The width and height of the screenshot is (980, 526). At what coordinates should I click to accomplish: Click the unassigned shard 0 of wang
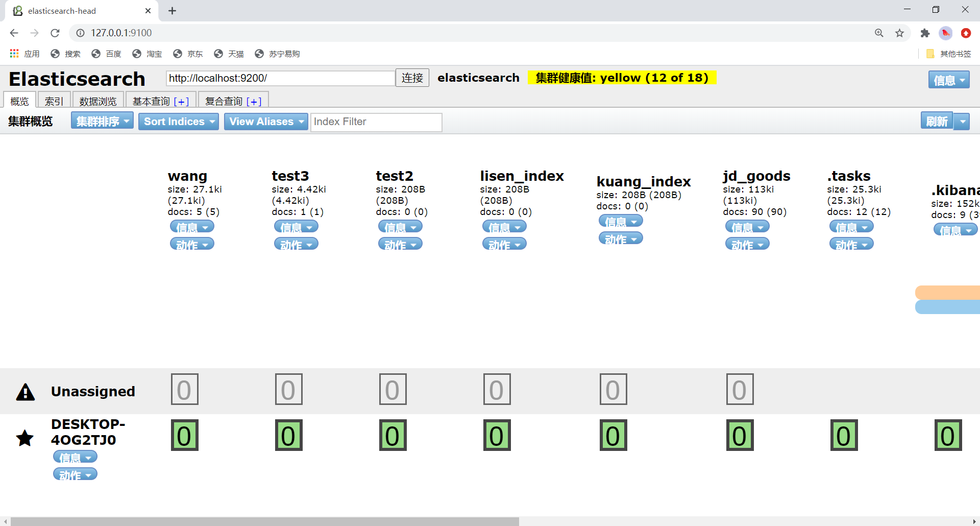coord(184,389)
